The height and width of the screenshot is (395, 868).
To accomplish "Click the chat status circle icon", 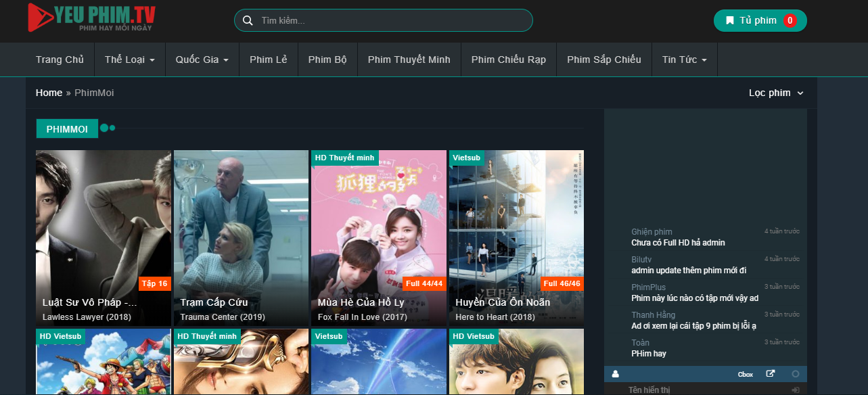I will tap(796, 373).
